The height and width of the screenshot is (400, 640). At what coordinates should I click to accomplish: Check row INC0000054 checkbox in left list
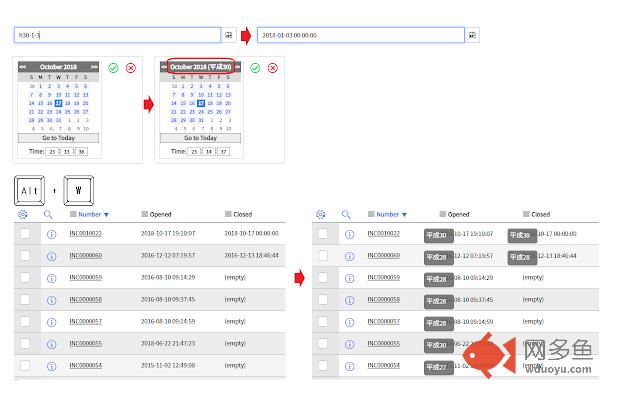pyautogui.click(x=25, y=366)
